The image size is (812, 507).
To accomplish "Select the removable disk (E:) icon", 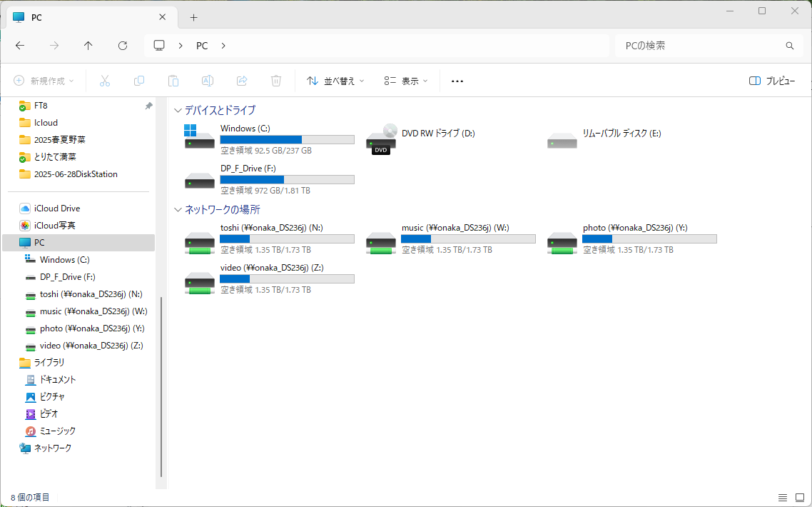I will pyautogui.click(x=562, y=141).
